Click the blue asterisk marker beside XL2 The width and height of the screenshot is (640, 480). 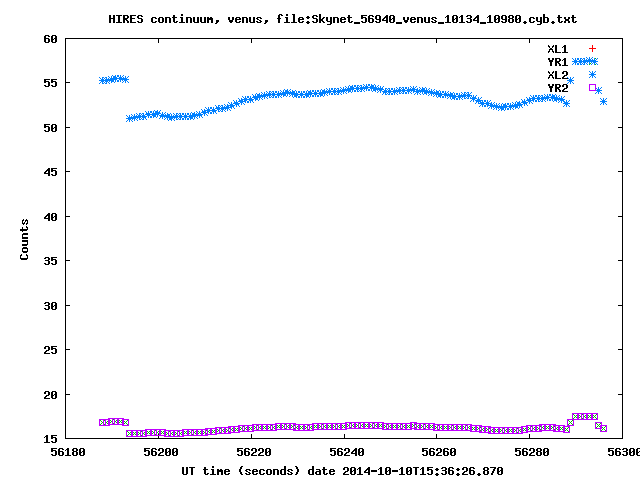(x=592, y=74)
